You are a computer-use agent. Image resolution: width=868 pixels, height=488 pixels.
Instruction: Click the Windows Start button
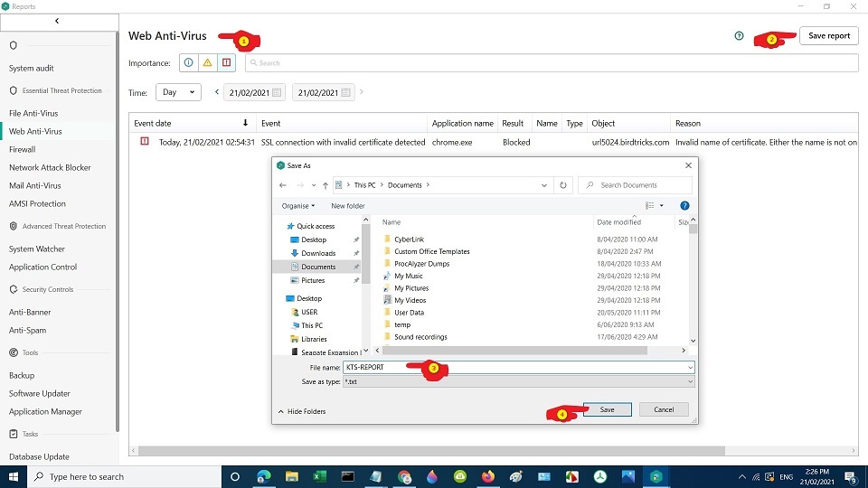[14, 476]
